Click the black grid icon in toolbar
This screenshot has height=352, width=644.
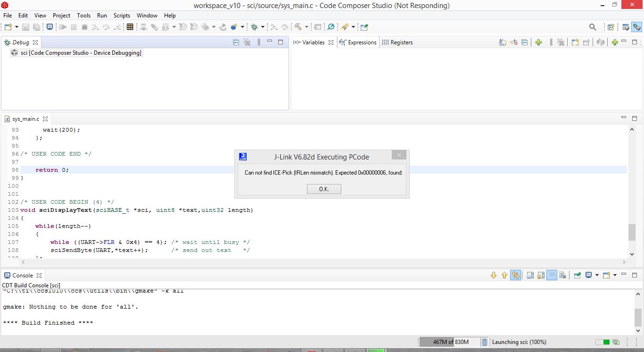130,27
